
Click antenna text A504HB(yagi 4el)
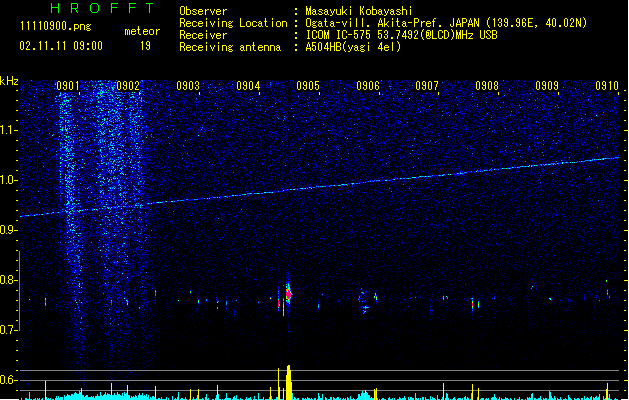[x=353, y=47]
